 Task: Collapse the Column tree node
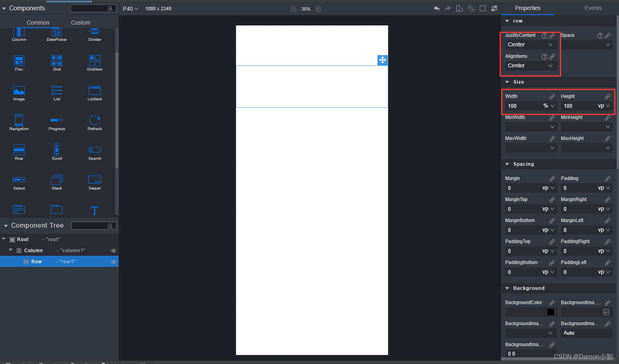[11, 250]
